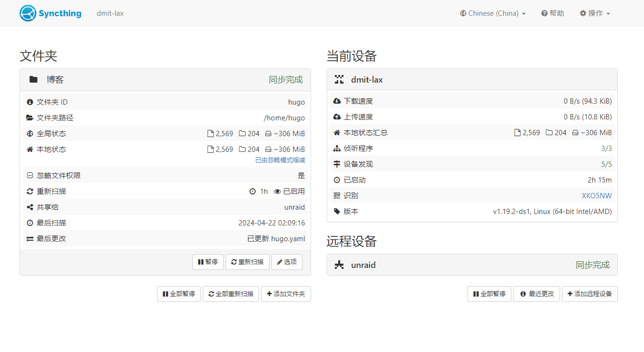
Task: Open the Chinese (China) language dropdown
Action: [493, 13]
